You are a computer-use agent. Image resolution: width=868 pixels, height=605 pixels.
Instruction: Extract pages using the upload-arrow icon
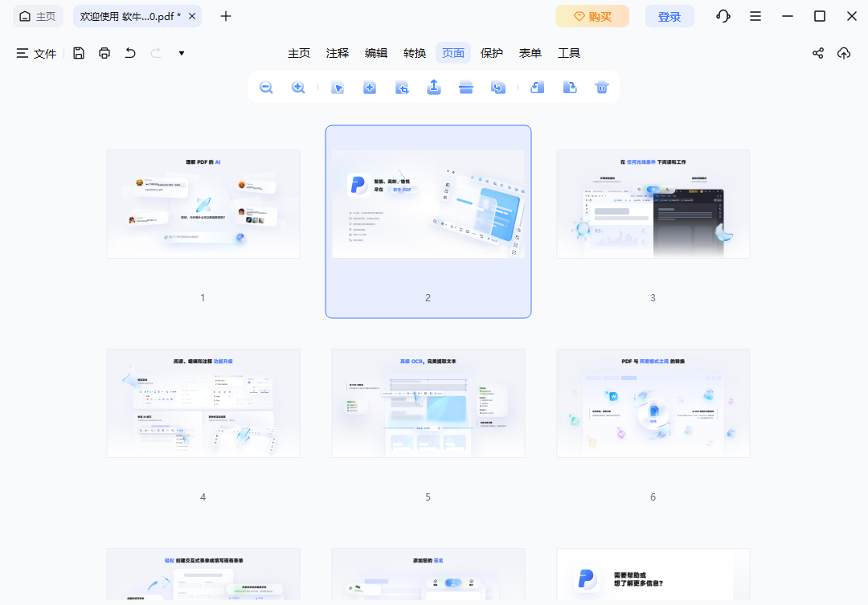434,87
